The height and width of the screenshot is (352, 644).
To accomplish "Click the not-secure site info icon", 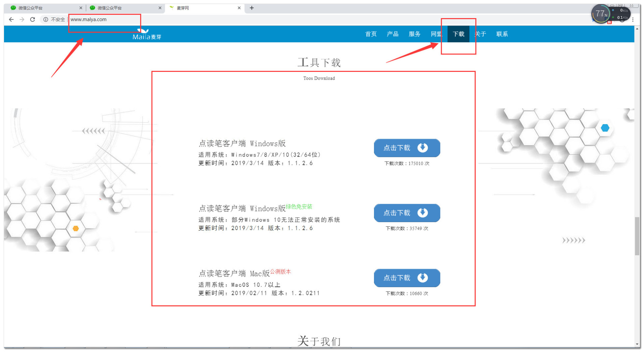I will pyautogui.click(x=46, y=19).
